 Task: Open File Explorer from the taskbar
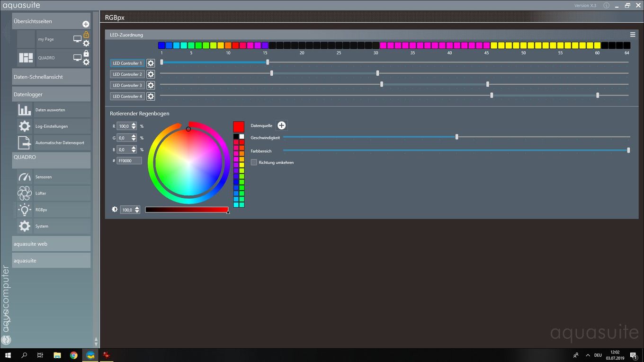(57, 355)
